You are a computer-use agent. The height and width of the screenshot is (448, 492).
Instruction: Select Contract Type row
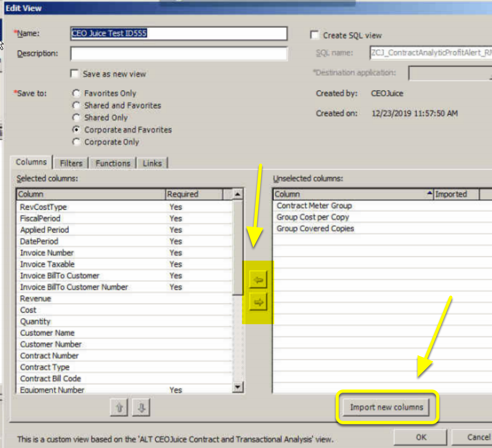coord(124,367)
